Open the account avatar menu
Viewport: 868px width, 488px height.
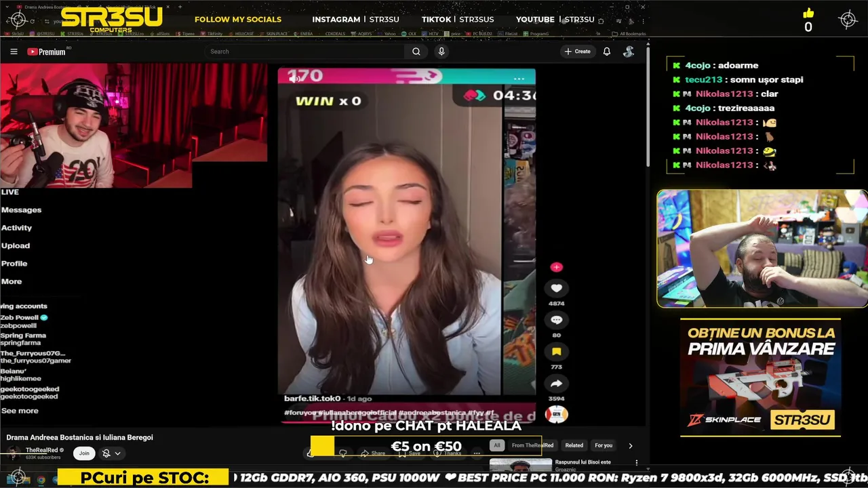tap(629, 52)
